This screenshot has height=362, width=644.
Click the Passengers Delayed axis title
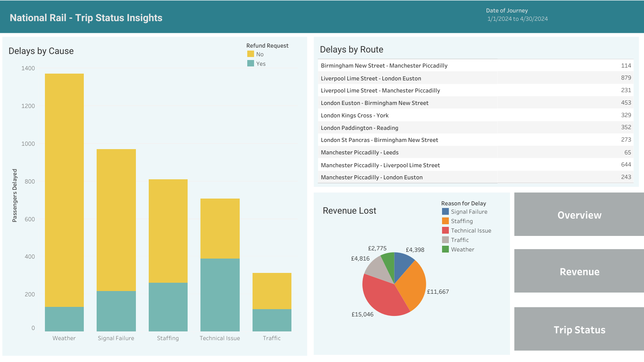coord(15,196)
